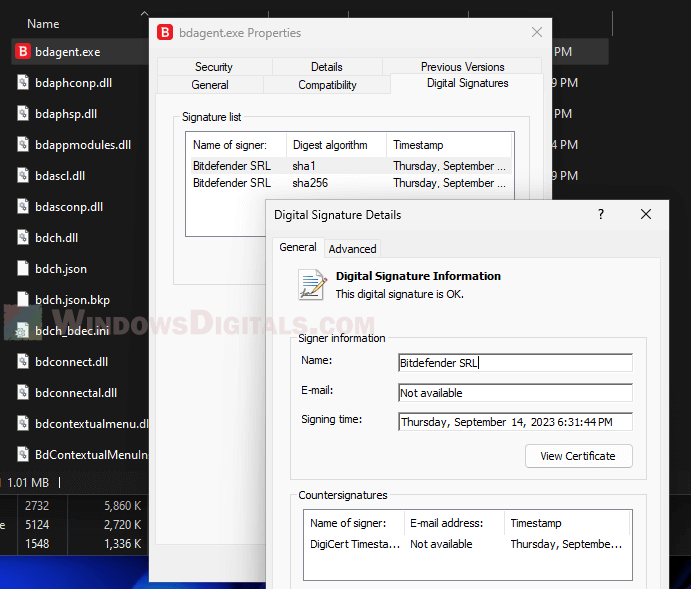The image size is (691, 589).
Task: Click the BdContextualMenuIn file icon
Action: (x=23, y=455)
